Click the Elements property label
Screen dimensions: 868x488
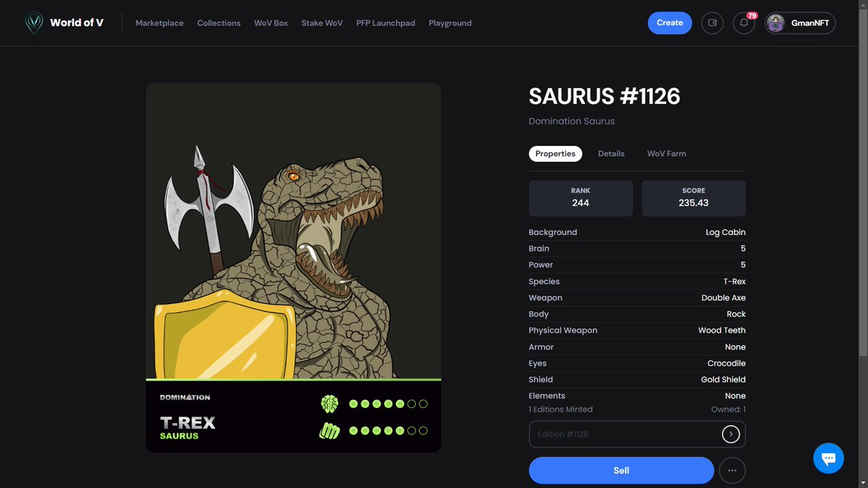point(547,395)
